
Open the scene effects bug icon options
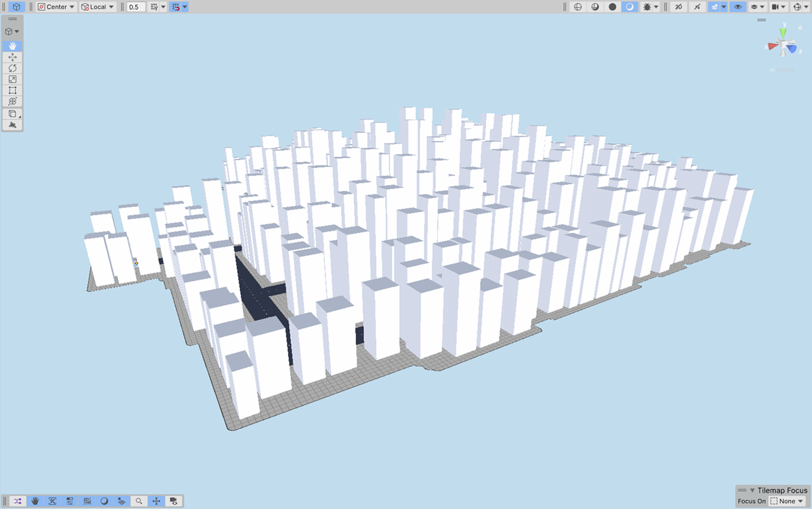coord(656,7)
